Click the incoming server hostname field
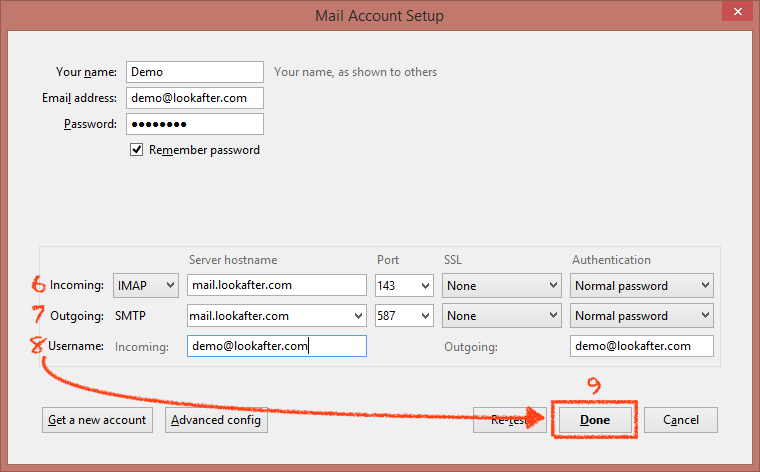The width and height of the screenshot is (760, 472). pyautogui.click(x=277, y=286)
